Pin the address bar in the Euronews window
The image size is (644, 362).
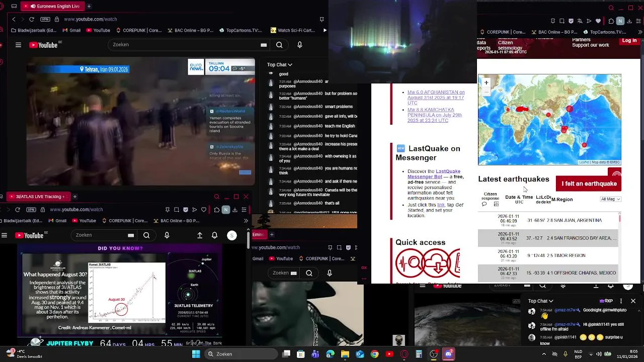tap(321, 19)
